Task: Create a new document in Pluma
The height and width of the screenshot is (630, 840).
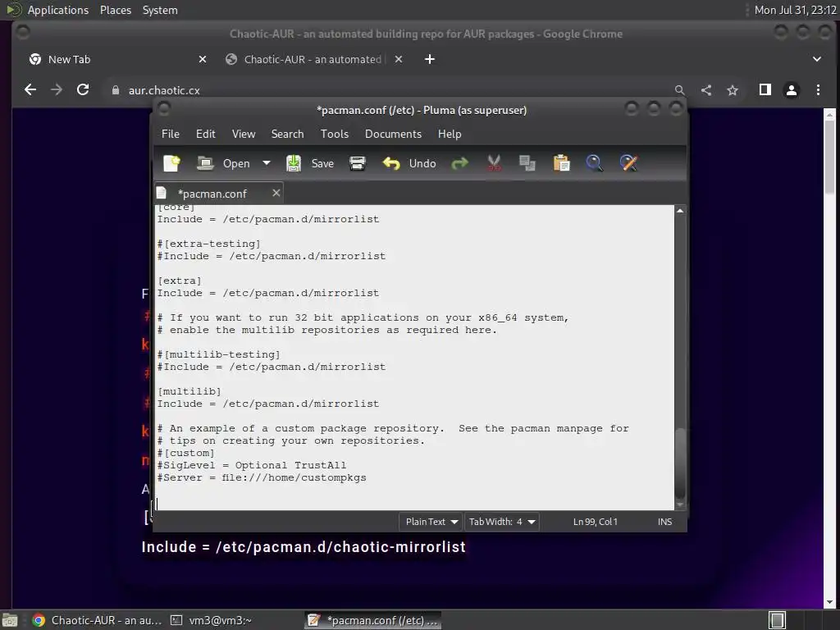Action: [171, 163]
